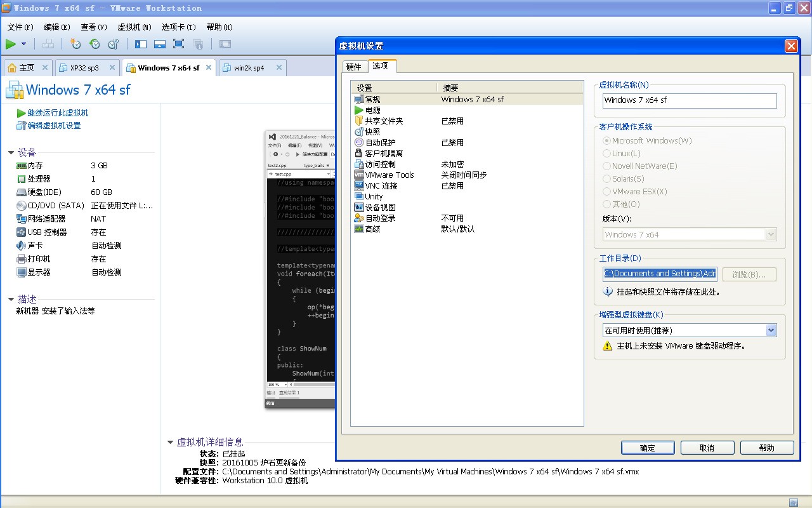812x508 pixels.
Task: Select the 显示器 device row
Action: tap(85, 272)
